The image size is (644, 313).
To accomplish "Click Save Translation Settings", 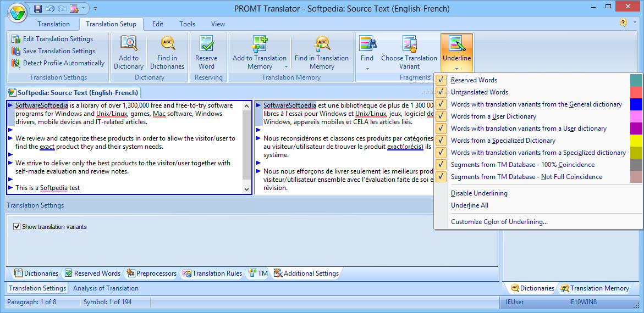I will click(53, 51).
